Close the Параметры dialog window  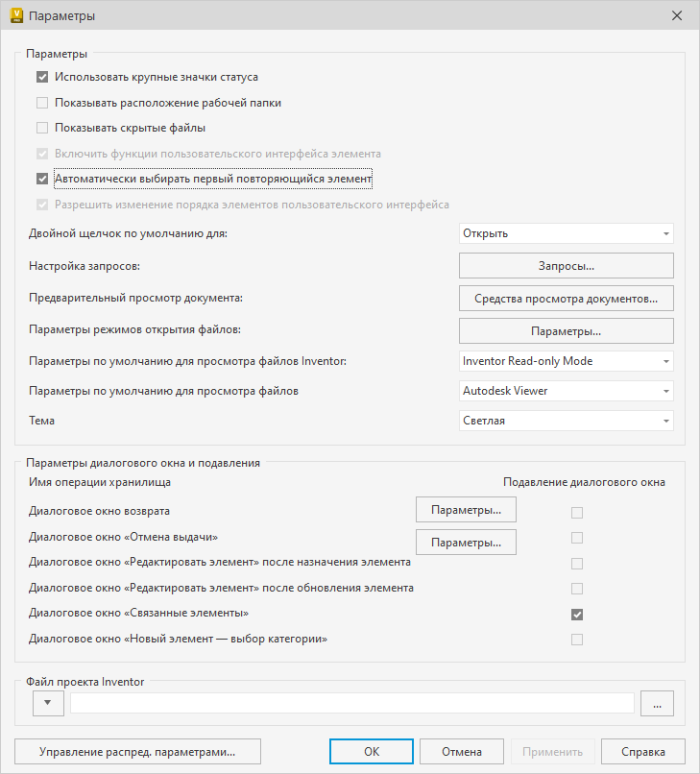[x=677, y=16]
